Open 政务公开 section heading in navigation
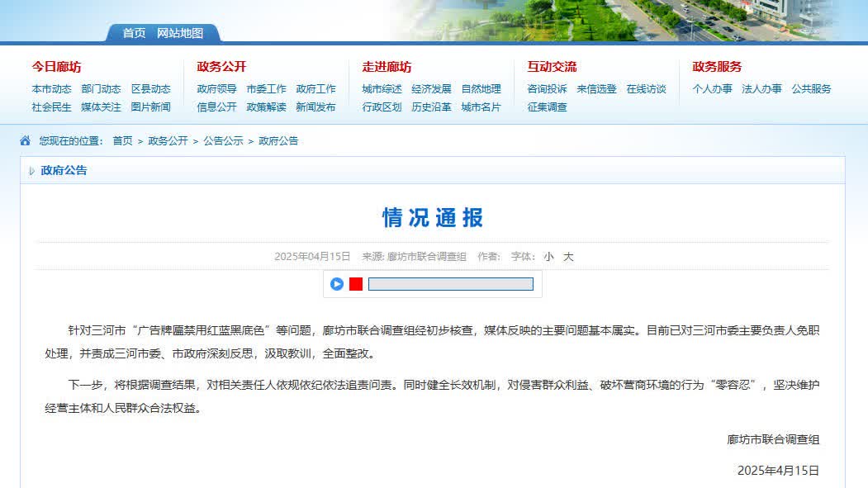This screenshot has height=488, width=868. (x=221, y=67)
